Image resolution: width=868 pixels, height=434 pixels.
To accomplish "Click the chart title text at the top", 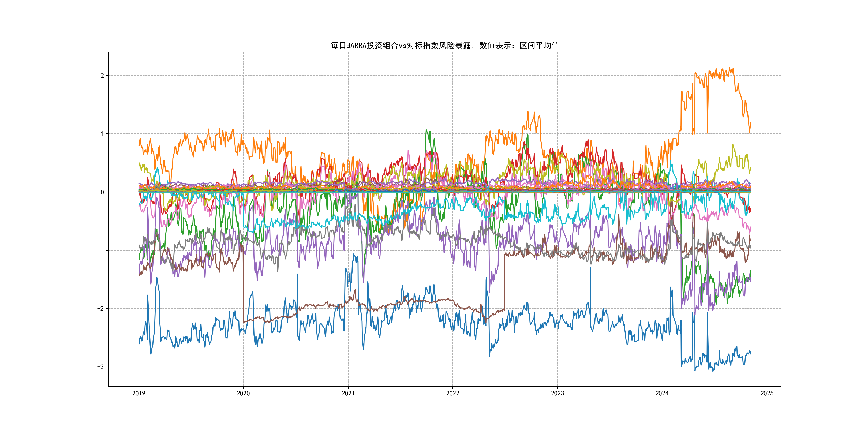I will (x=444, y=46).
